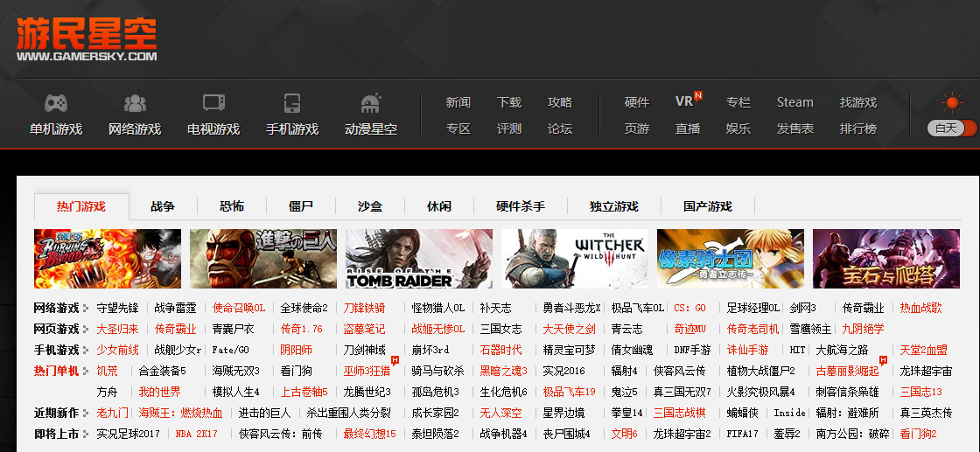Open 上古卷轴5 link
The width and height of the screenshot is (980, 452).
point(304,392)
